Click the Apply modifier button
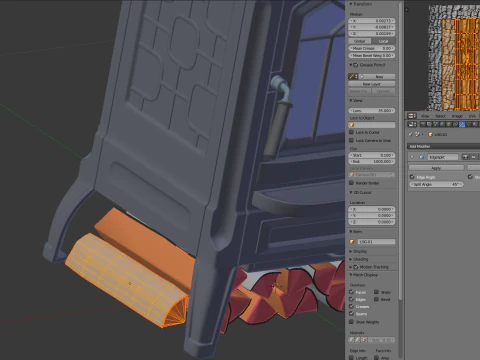Screen dimensions: 480x360 click(436, 168)
